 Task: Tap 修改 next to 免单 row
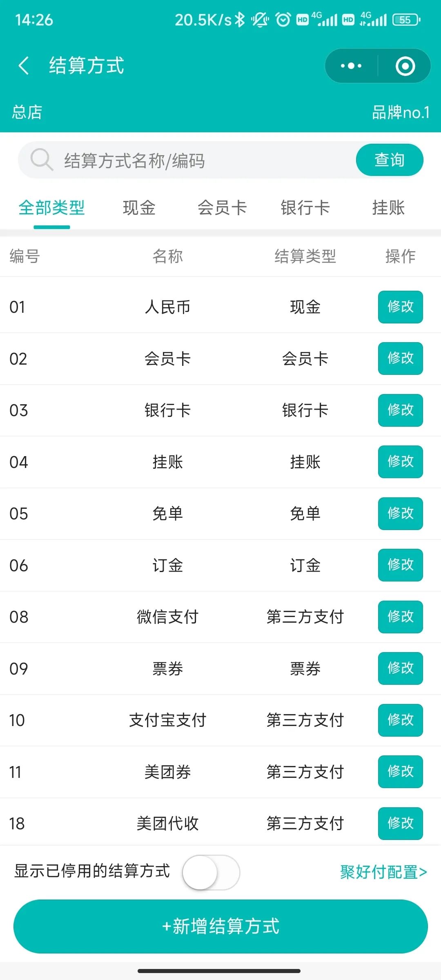pyautogui.click(x=400, y=513)
